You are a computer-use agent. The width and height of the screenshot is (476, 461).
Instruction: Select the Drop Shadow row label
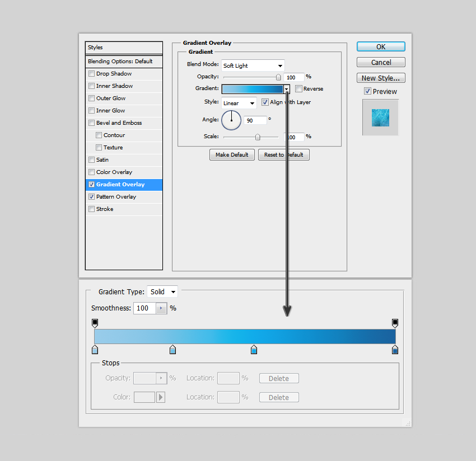tap(114, 74)
